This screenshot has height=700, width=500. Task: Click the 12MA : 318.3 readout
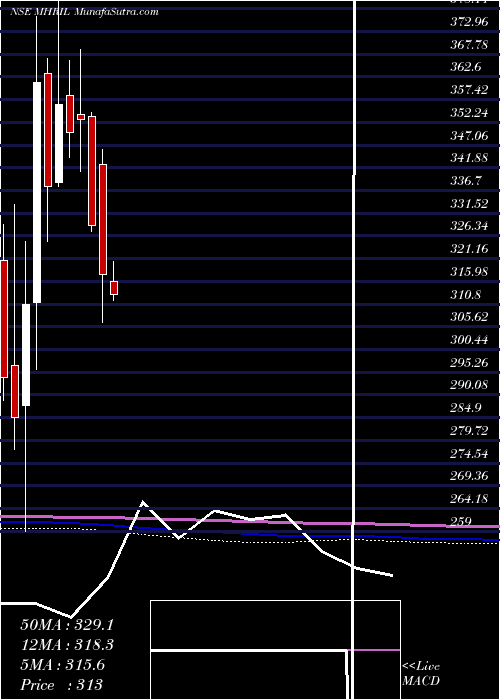click(67, 645)
